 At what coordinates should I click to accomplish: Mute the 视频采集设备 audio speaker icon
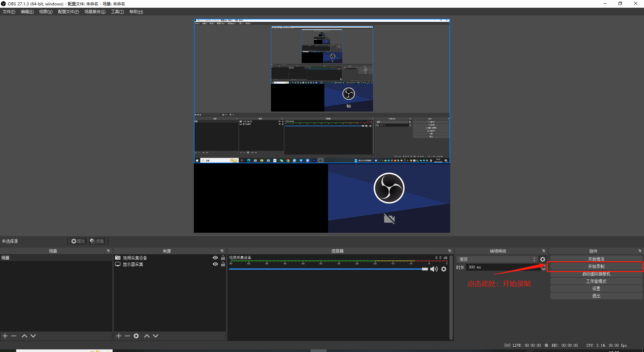(434, 269)
